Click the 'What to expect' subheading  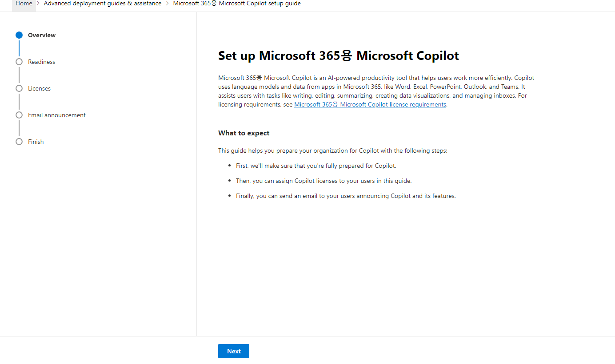pos(244,133)
